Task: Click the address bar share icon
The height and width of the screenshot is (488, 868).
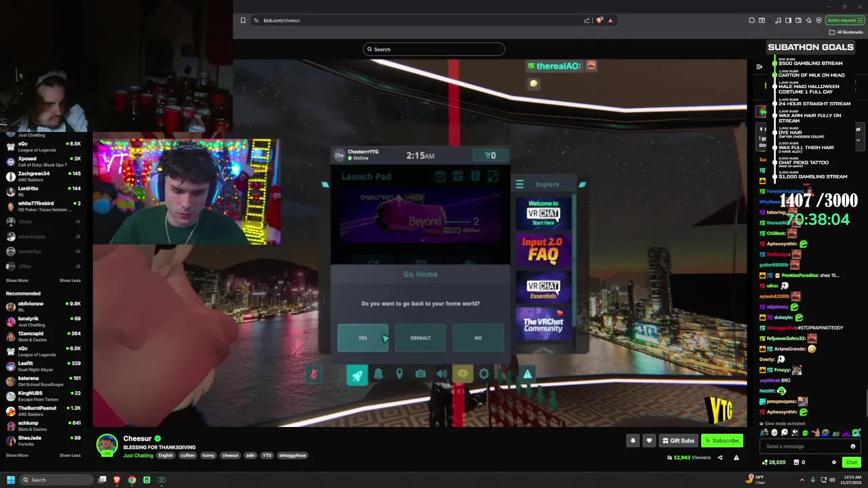Action: [587, 20]
